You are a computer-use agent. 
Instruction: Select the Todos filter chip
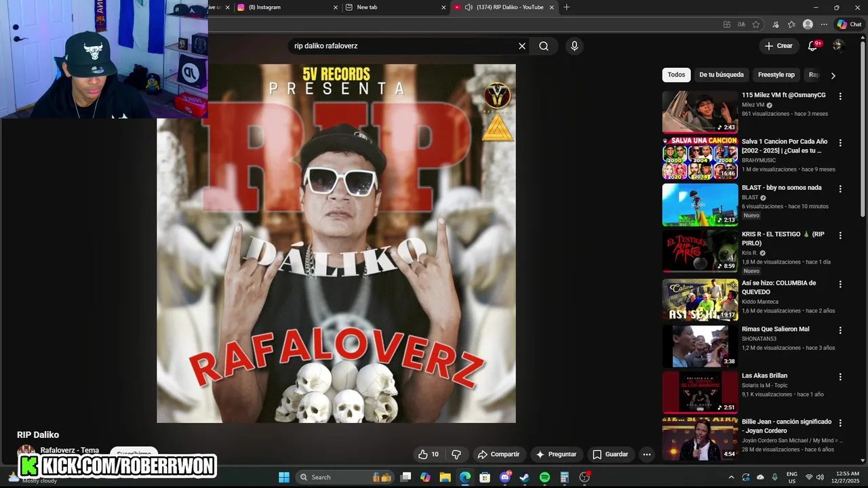click(676, 75)
